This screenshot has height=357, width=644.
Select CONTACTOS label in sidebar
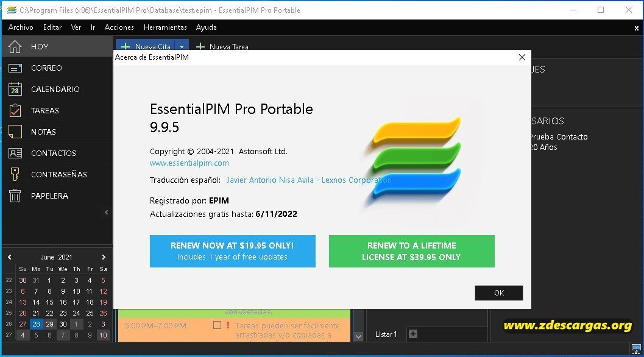(54, 154)
